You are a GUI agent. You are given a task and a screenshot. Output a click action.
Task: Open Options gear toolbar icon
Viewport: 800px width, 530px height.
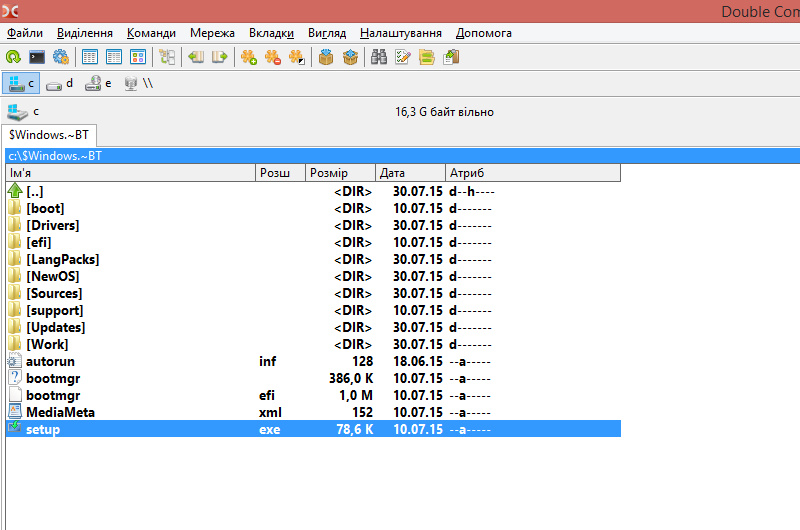pyautogui.click(x=61, y=57)
